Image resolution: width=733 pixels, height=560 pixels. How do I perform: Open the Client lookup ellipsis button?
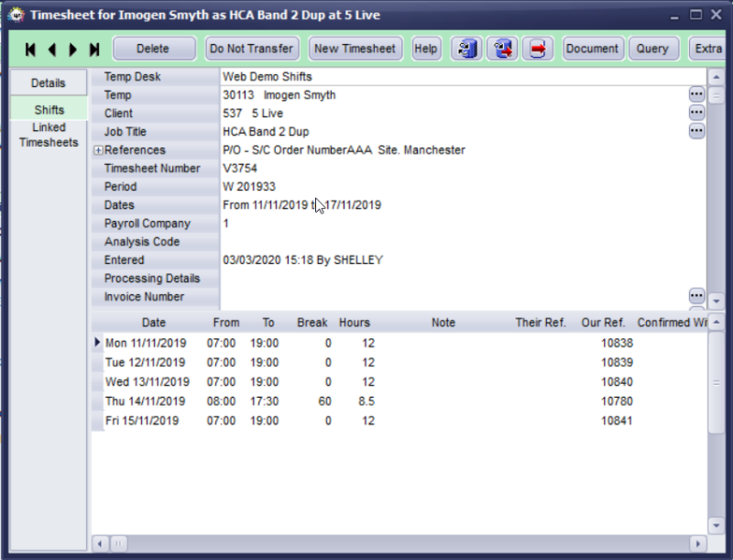click(696, 113)
